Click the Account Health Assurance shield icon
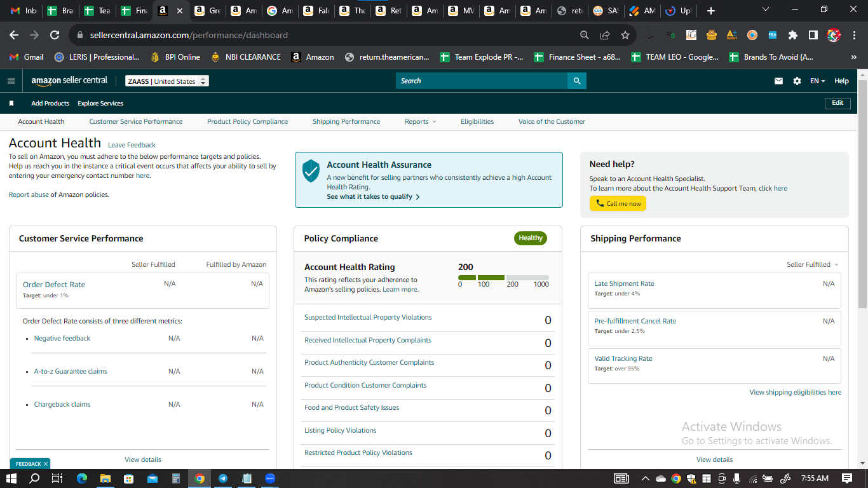 point(311,171)
